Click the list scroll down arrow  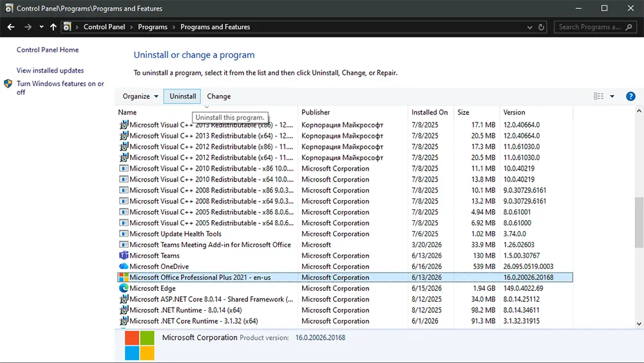[x=639, y=324]
